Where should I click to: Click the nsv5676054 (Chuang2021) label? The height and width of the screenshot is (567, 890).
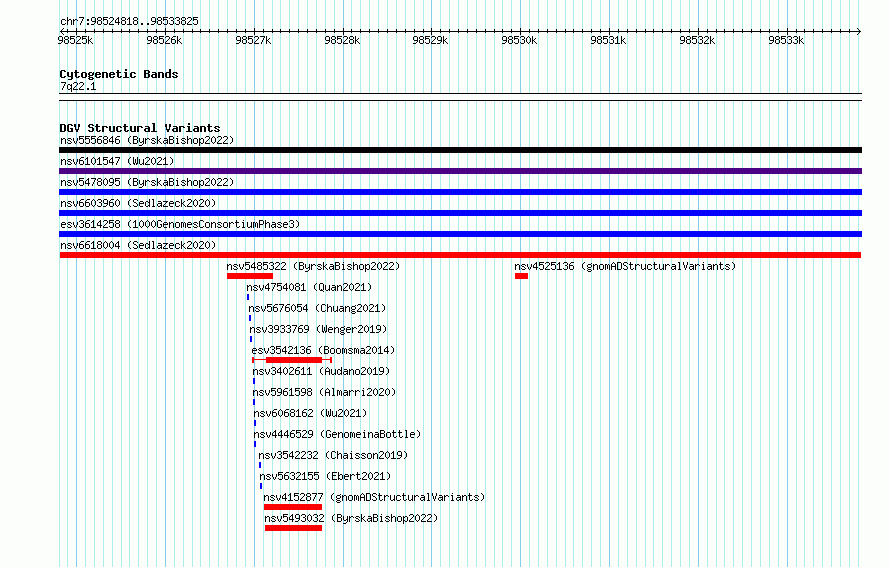click(x=317, y=308)
